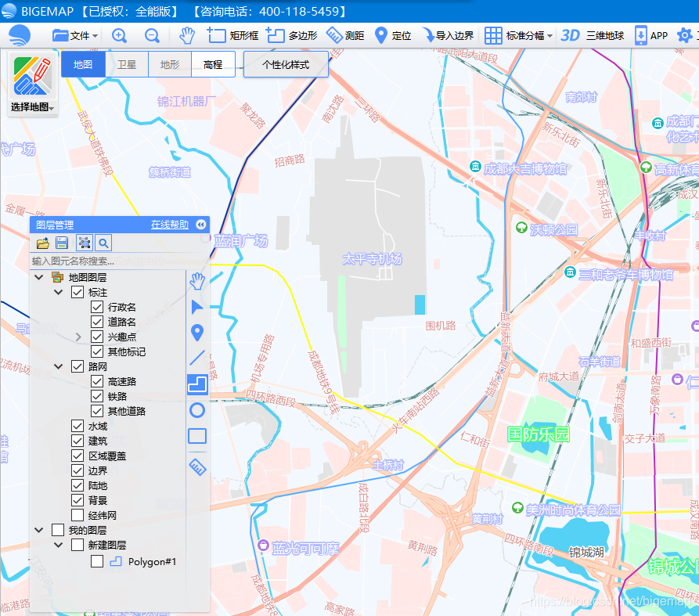This screenshot has width=699, height=616.
Task: Click the 蓝光可可摩 shopping marker icon
Action: 264,545
